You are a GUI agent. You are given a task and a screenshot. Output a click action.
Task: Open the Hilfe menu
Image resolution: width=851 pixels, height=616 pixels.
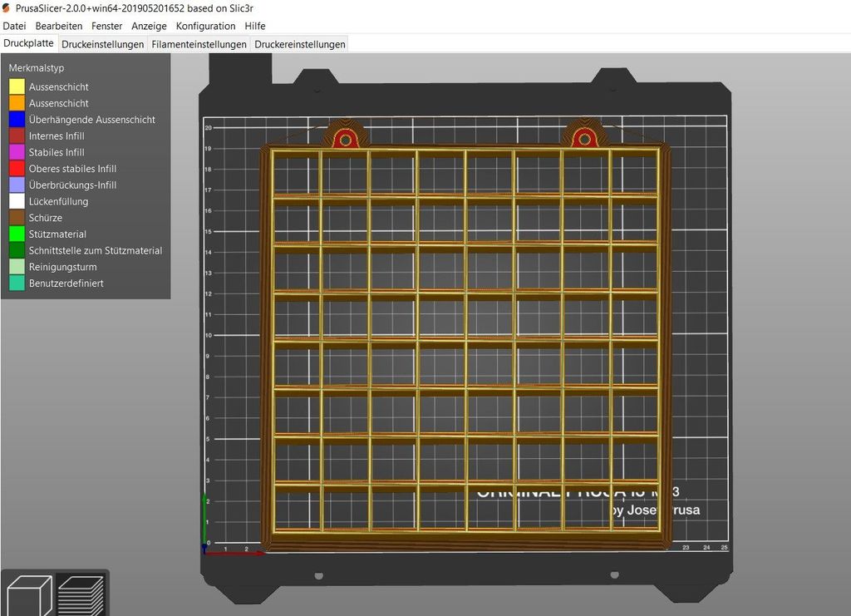(x=254, y=26)
